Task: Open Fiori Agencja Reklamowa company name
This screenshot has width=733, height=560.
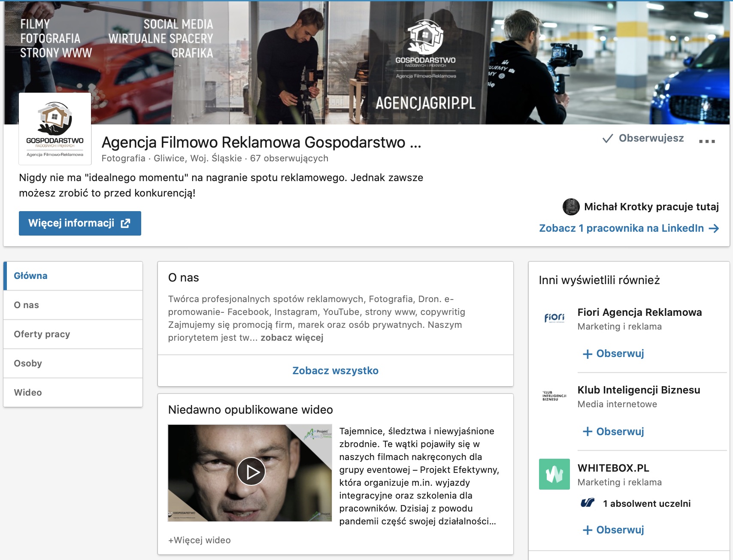Action: point(640,312)
